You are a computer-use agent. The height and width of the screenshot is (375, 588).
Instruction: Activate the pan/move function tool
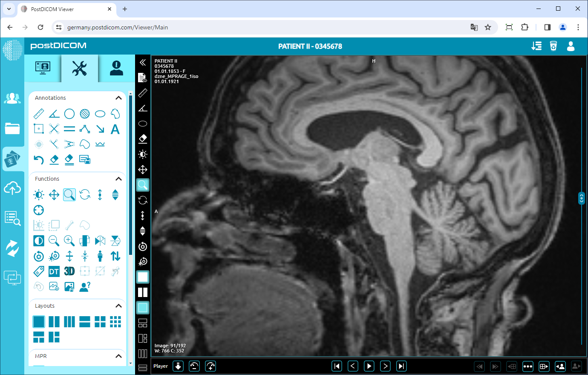[54, 194]
